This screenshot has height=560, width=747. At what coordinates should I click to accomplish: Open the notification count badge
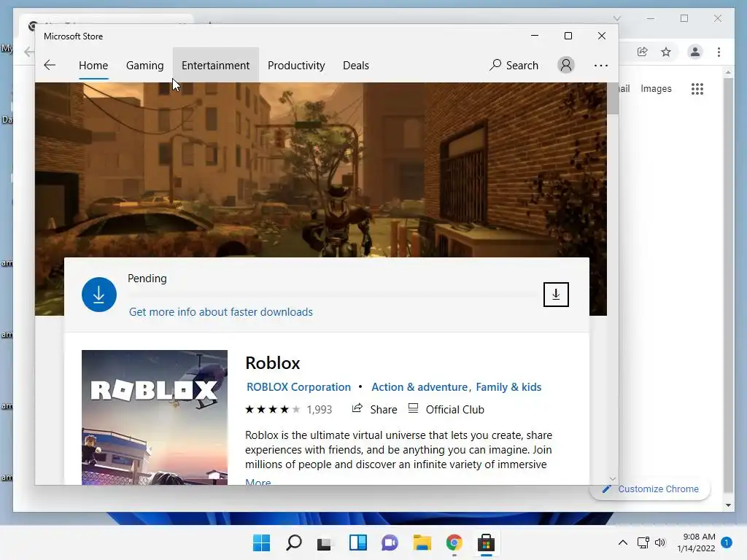[x=727, y=542]
